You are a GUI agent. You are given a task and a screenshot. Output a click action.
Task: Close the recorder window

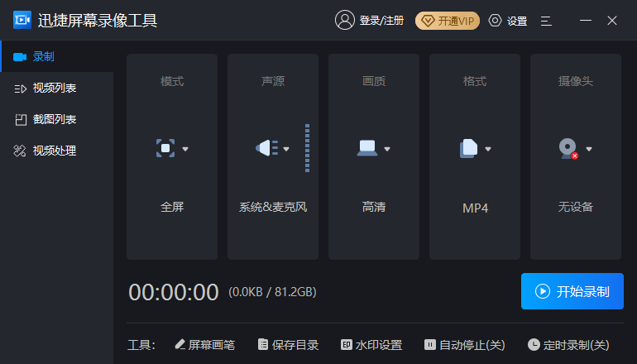click(x=612, y=21)
